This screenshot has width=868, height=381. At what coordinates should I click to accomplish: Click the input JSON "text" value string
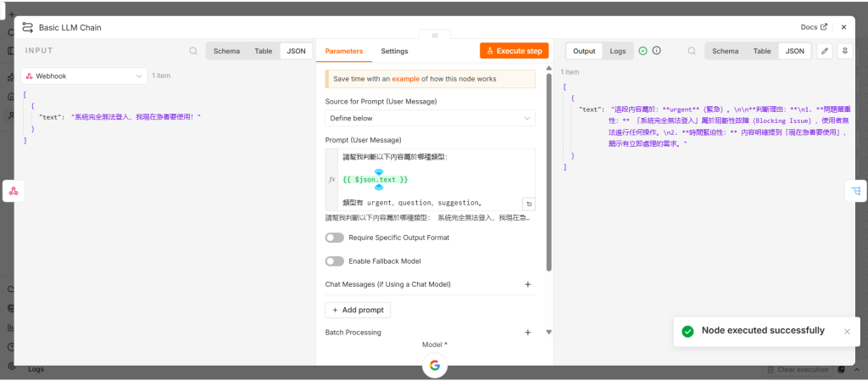136,117
